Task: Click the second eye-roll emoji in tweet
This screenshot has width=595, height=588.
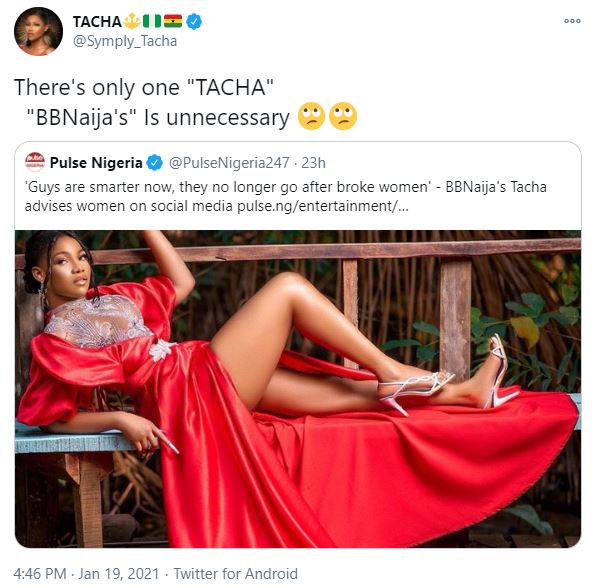Action: (x=343, y=116)
